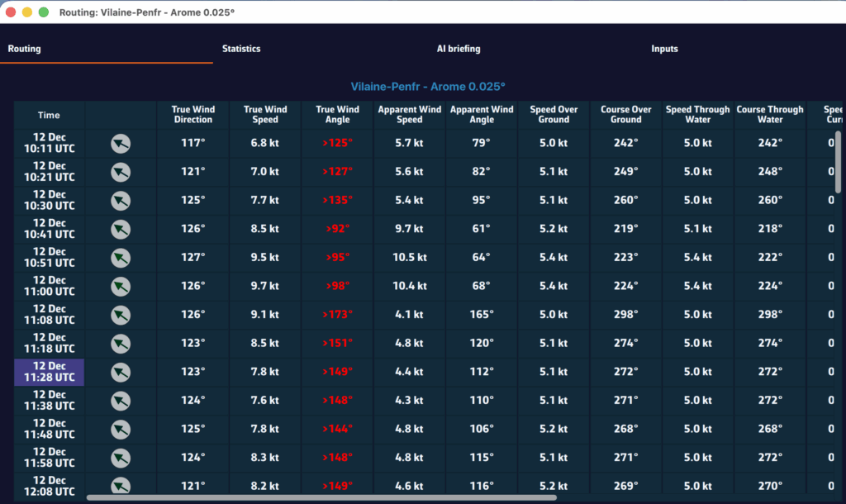Select the highlighted 12 Dec 11:28 UTC time cell
The width and height of the screenshot is (846, 504).
(x=50, y=372)
